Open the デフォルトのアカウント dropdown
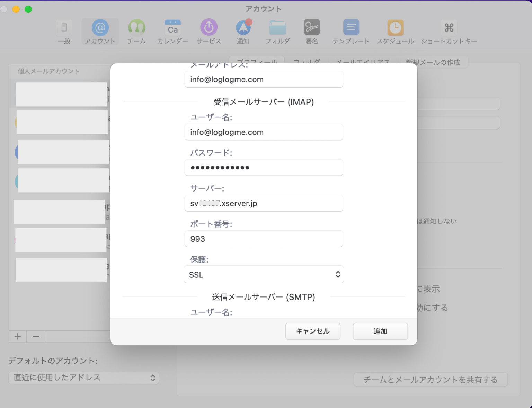532x408 pixels. tap(83, 378)
